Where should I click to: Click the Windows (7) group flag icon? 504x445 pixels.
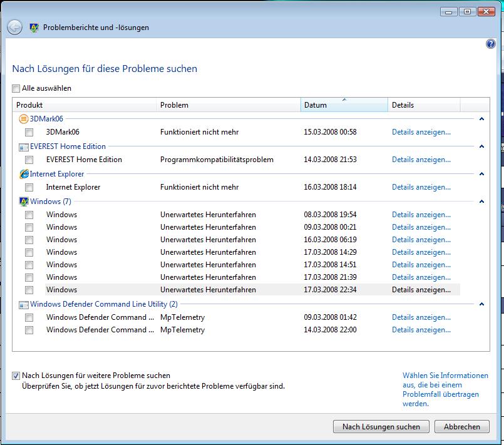coord(24,202)
